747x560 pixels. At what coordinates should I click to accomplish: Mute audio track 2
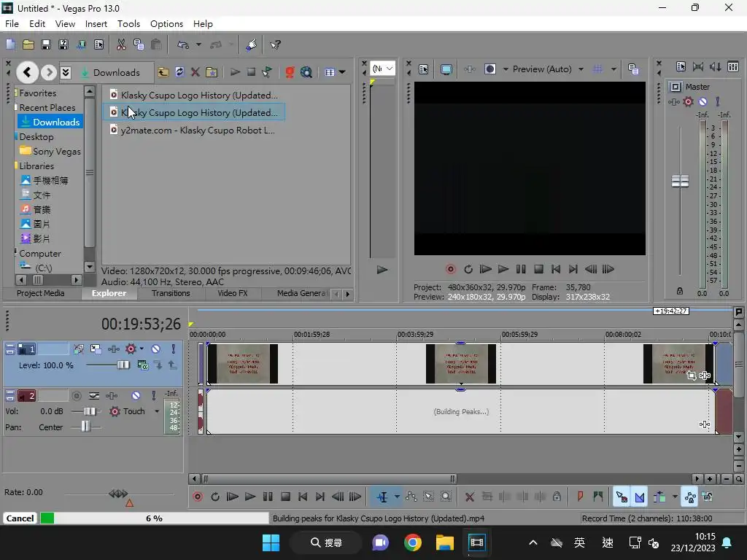pos(136,396)
